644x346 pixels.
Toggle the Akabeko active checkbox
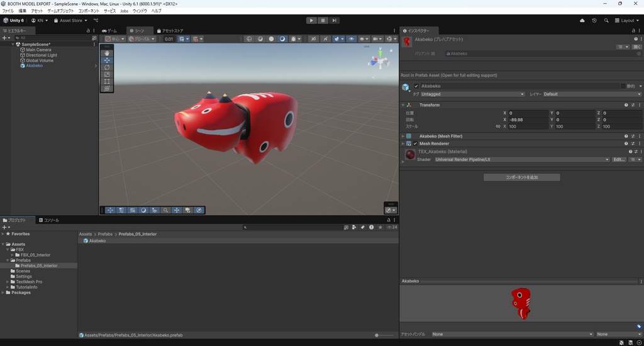click(x=416, y=86)
